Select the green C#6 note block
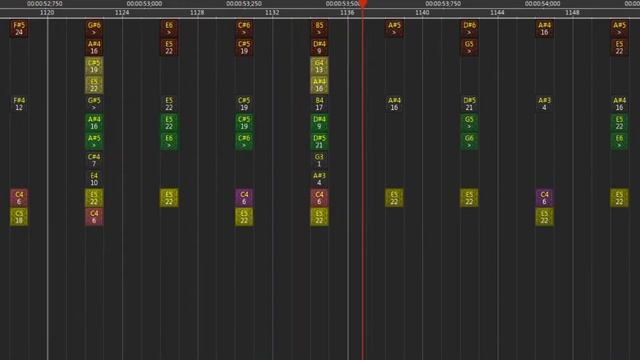The image size is (640, 360). pyautogui.click(x=244, y=141)
